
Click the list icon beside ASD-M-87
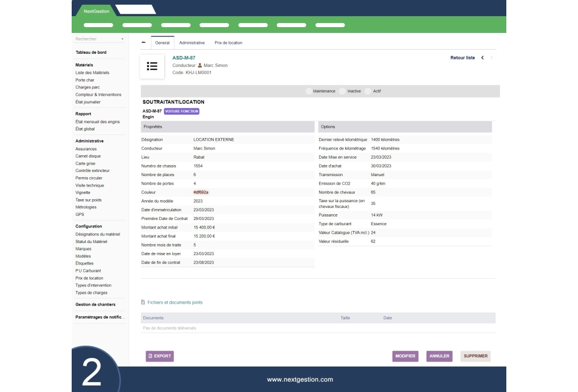(x=152, y=66)
